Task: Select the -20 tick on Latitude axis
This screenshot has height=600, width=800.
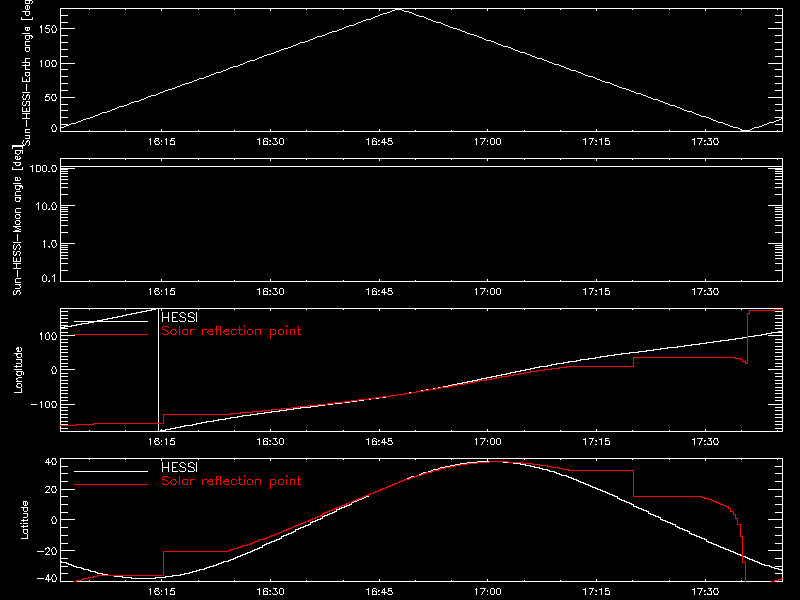Action: (47, 551)
